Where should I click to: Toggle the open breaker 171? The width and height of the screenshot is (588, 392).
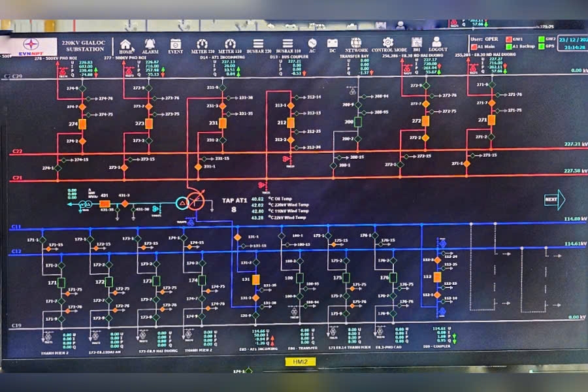pyautogui.click(x=61, y=283)
